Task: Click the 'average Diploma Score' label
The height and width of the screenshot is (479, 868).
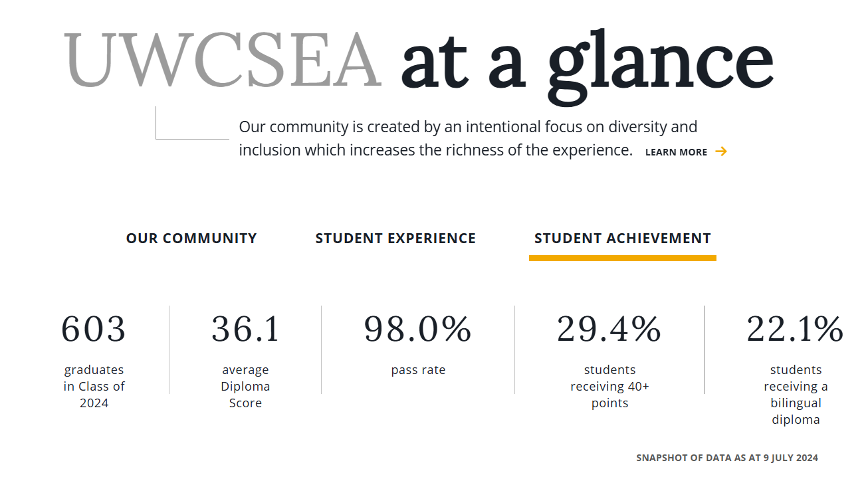Action: tap(246, 386)
